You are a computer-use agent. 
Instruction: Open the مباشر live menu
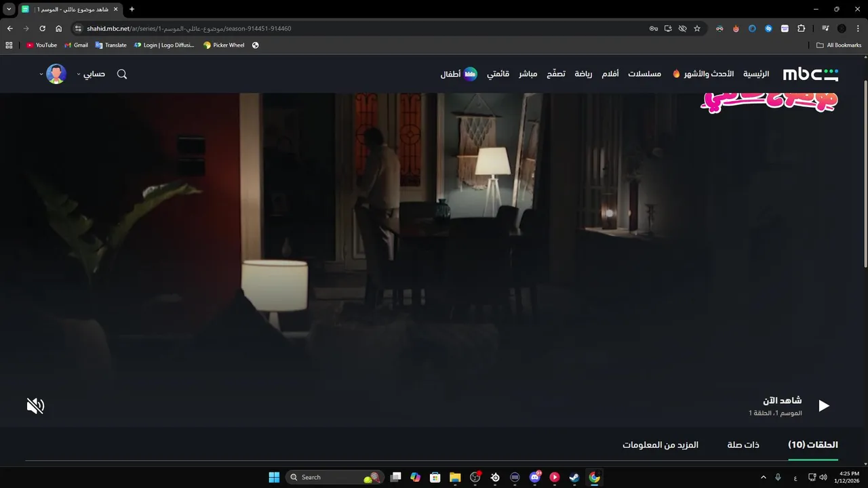tap(528, 74)
